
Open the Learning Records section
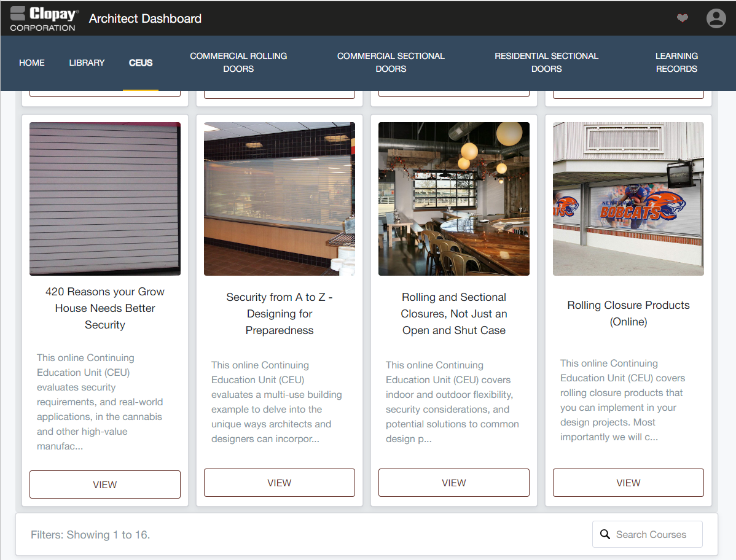pos(676,63)
